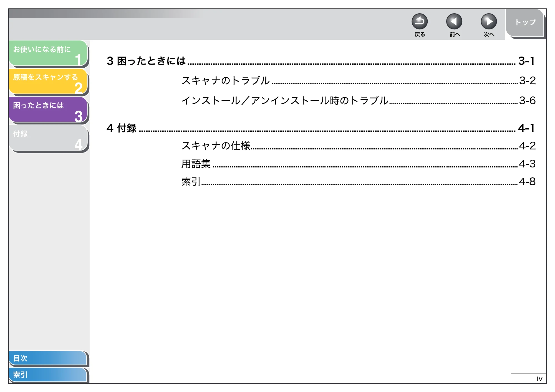Click the page label iv

point(539,379)
